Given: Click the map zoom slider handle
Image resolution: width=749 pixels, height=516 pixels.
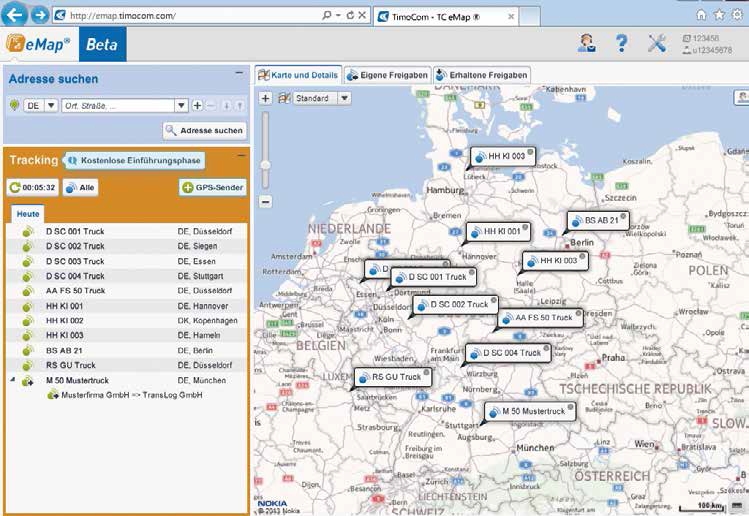Looking at the screenshot, I should 265,165.
